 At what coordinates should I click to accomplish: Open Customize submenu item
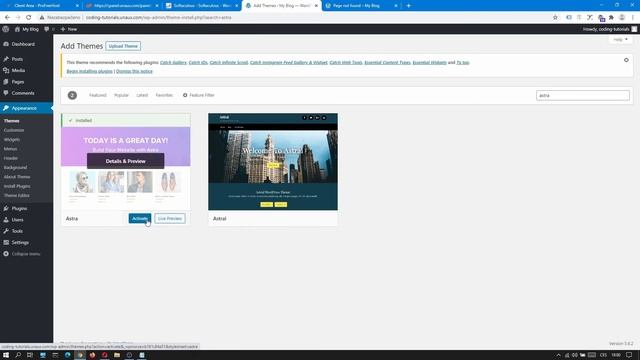[x=14, y=130]
